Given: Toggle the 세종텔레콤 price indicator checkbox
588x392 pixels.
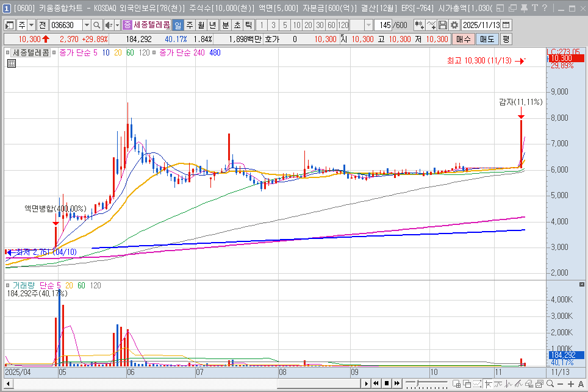Looking at the screenshot, I should tap(7, 53).
